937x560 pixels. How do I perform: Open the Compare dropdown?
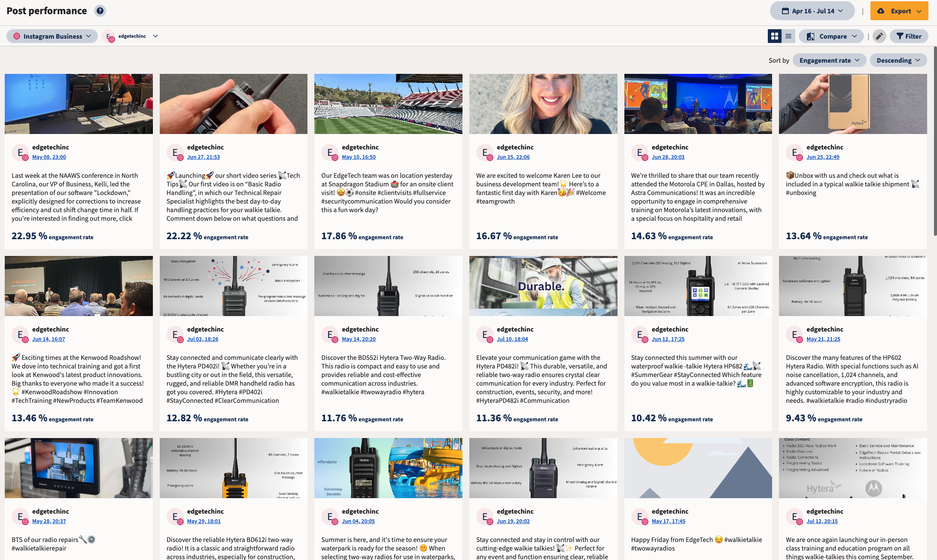point(832,36)
